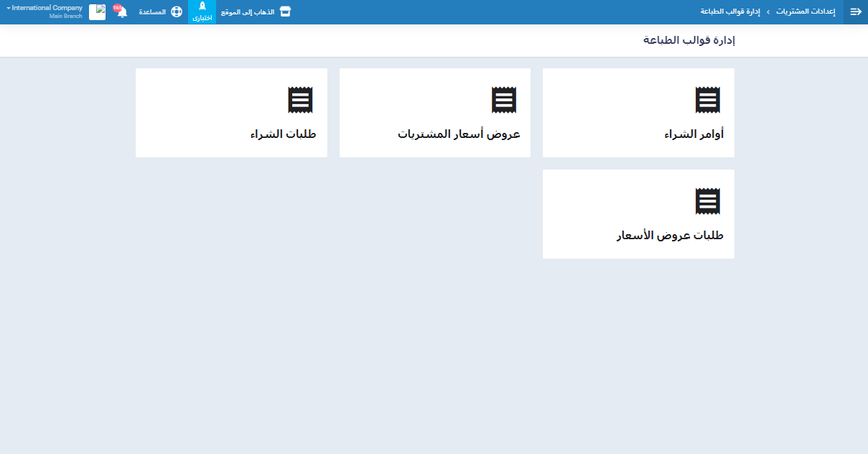Click the receipt icon for عروض أسعار المشتريات
The height and width of the screenshot is (454, 868).
(504, 100)
